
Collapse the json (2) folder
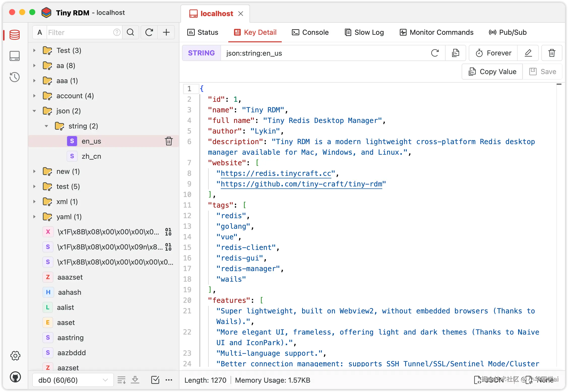[35, 111]
